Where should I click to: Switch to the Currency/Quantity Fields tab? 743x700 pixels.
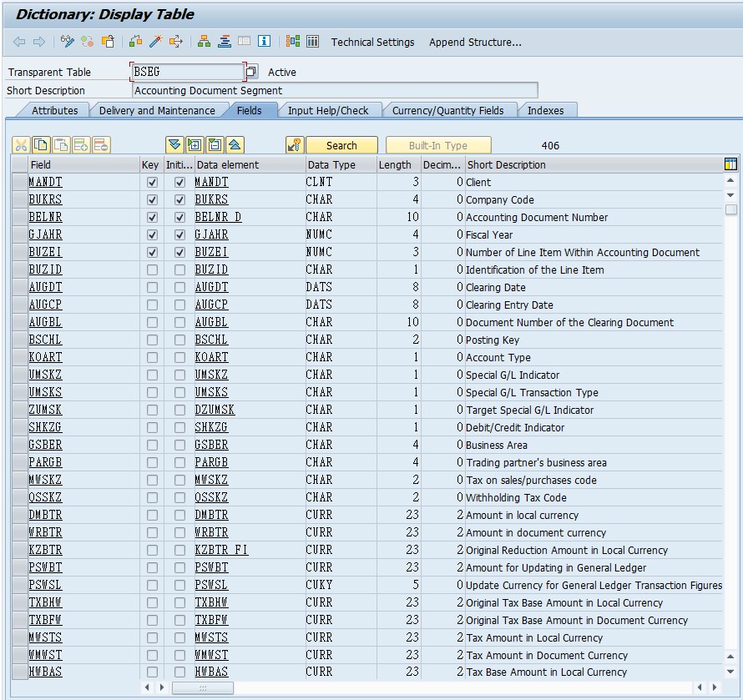[447, 110]
